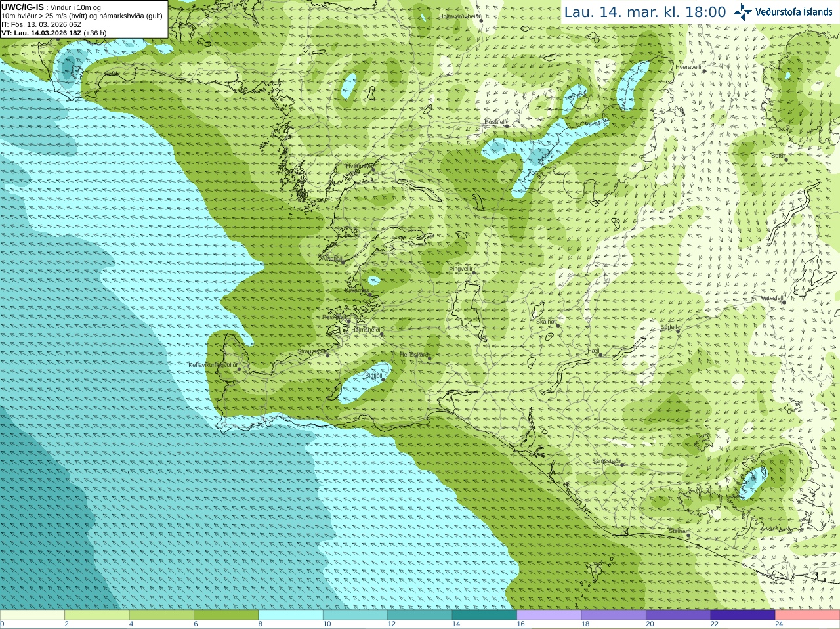Select the Búrfell station label
Image resolution: width=840 pixels, height=629 pixels.
(669, 327)
